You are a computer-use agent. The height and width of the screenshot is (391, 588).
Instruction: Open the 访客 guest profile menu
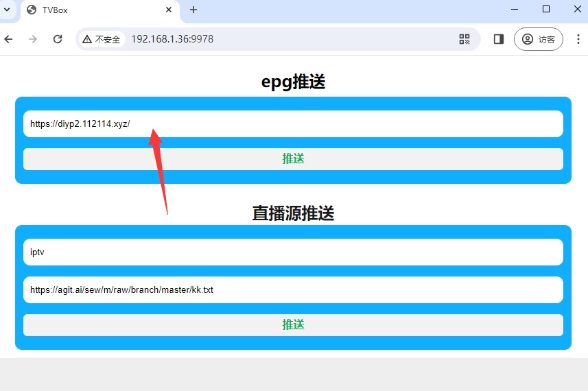[538, 39]
